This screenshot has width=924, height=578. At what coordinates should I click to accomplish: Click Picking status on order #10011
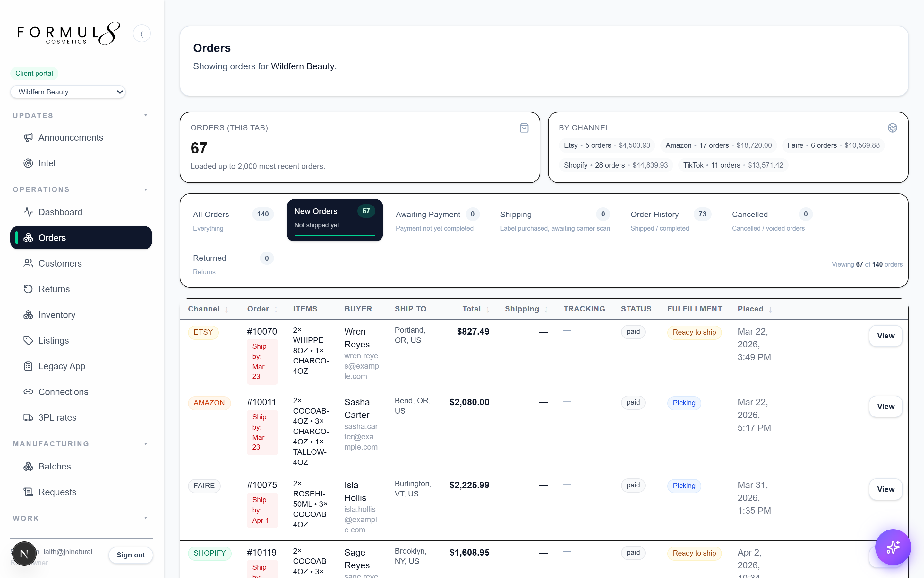[x=684, y=403]
